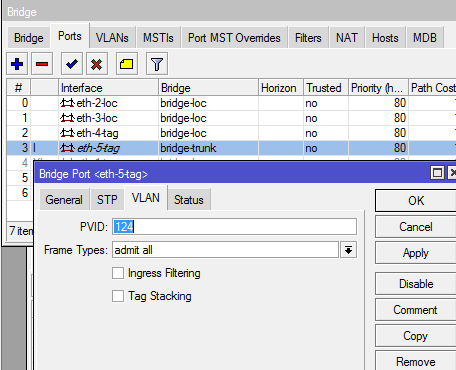Sort by the Priority column header
This screenshot has width=456, height=370.
pos(378,88)
